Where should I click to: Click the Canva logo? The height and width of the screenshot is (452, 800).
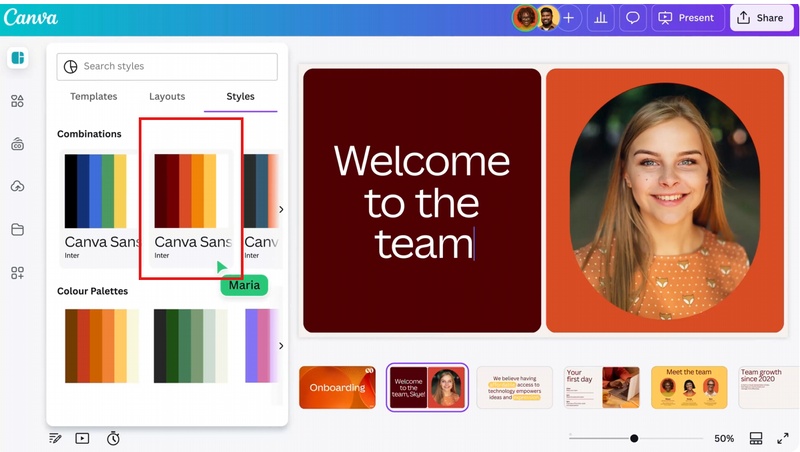31,18
